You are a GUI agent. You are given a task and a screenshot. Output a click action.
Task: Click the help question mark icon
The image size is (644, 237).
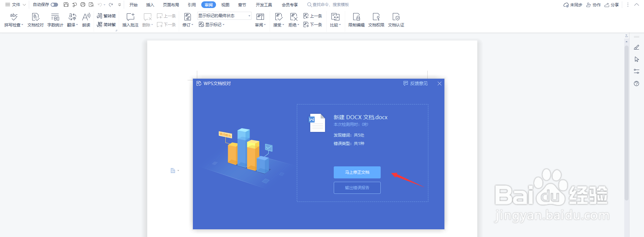(x=637, y=84)
